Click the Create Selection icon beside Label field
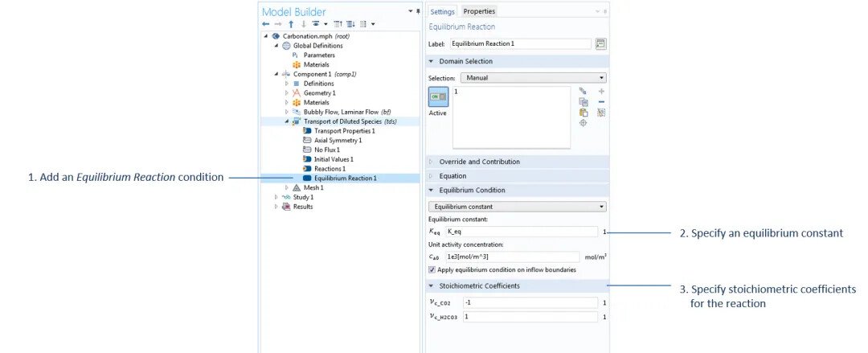Image resolution: width=868 pixels, height=353 pixels. point(600,43)
